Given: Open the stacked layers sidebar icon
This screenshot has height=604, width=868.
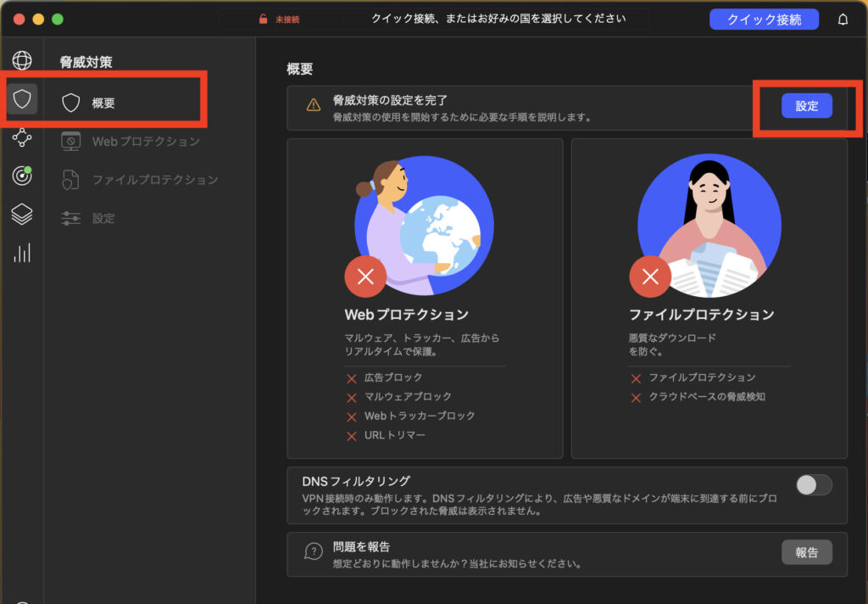Looking at the screenshot, I should pyautogui.click(x=22, y=215).
